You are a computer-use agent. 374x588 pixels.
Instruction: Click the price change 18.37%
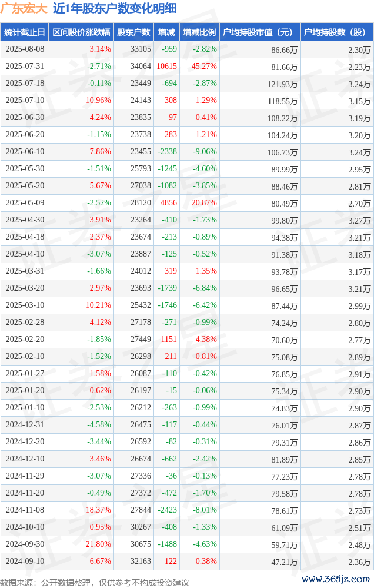[98, 510]
